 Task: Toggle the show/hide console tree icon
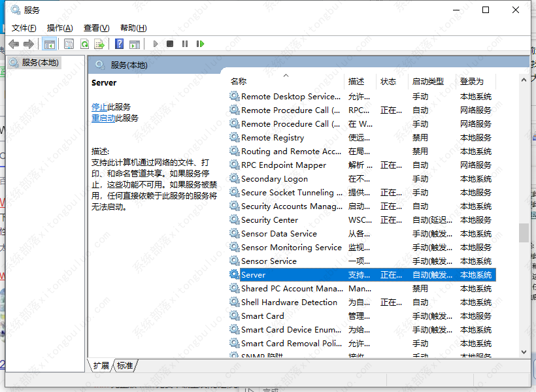[50, 44]
